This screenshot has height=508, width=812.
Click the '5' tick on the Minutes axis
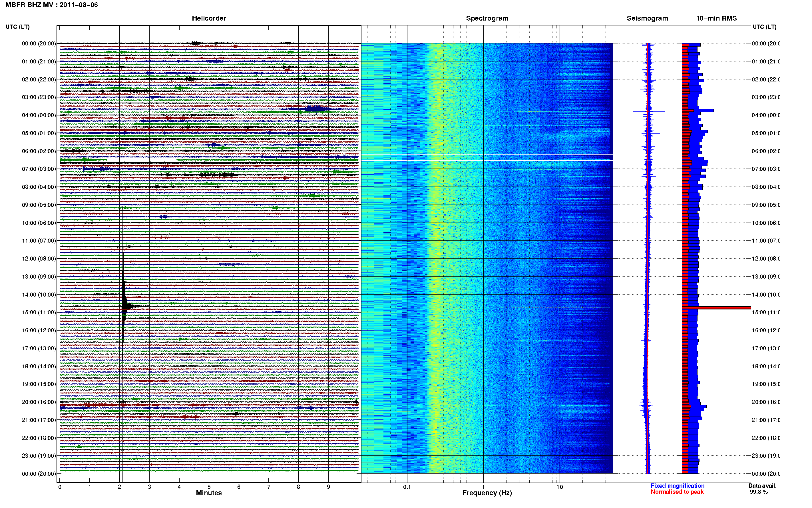click(209, 487)
